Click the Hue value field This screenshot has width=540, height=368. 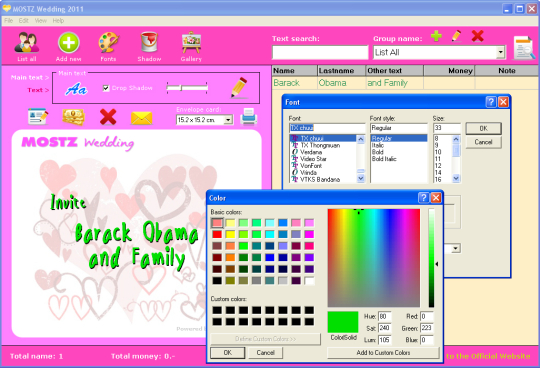(384, 316)
